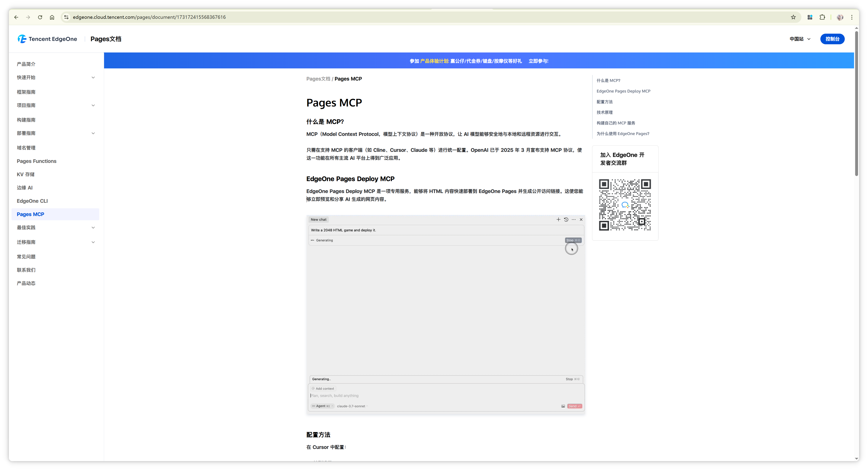Click the browser home icon
This screenshot has height=470, width=868.
[52, 17]
